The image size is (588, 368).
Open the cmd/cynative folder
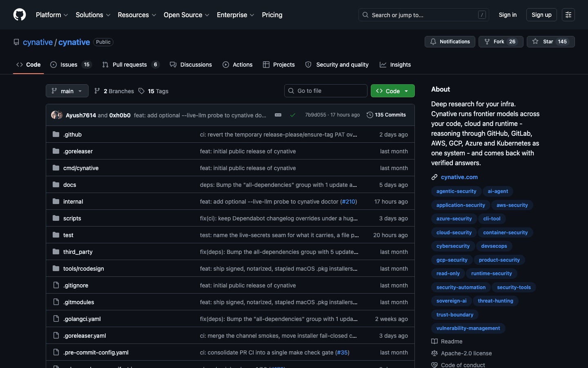81,168
